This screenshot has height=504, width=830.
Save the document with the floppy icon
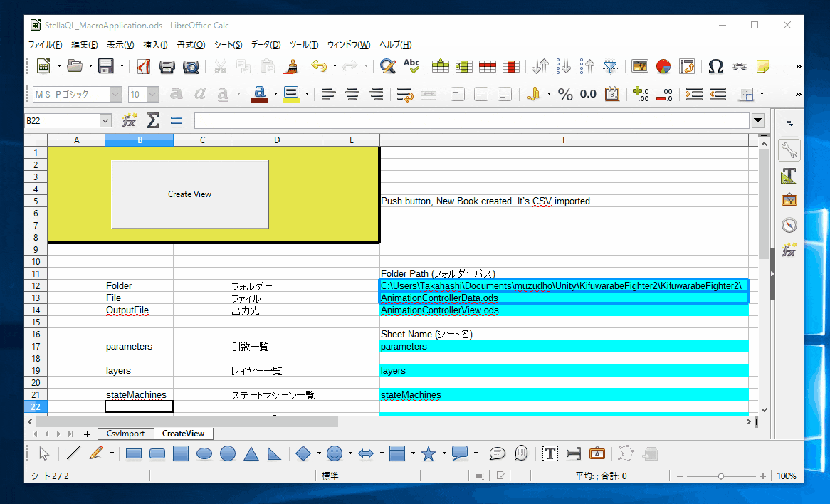[x=106, y=66]
